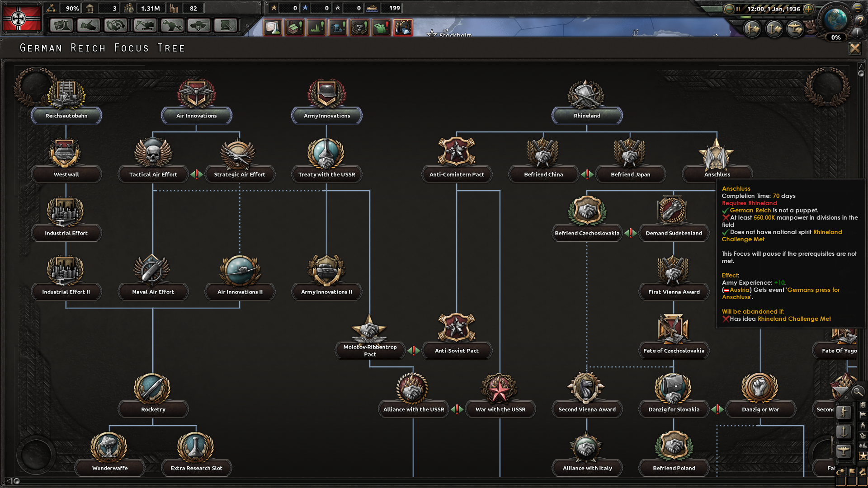Toggle the naval map mode anchor button

(x=844, y=432)
